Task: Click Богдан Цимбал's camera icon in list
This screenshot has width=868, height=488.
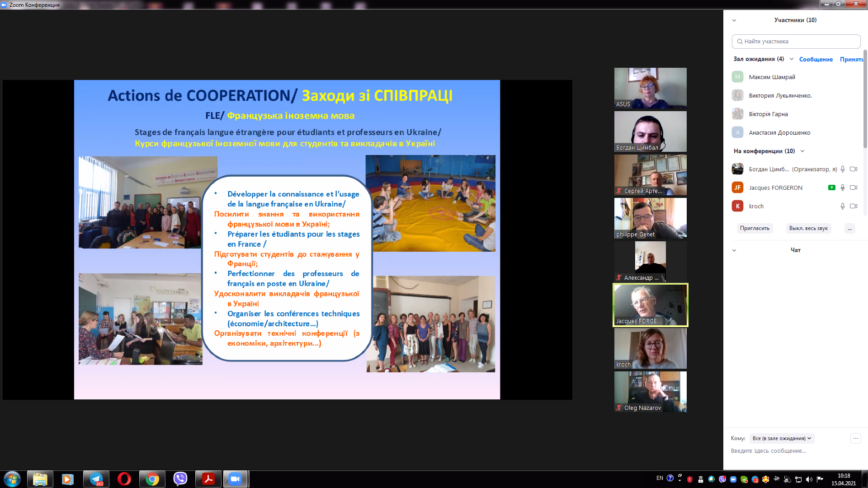Action: click(x=854, y=169)
